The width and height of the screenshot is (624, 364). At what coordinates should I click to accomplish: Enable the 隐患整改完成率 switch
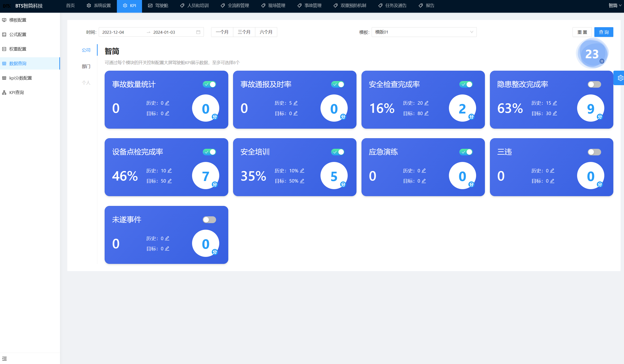(594, 84)
